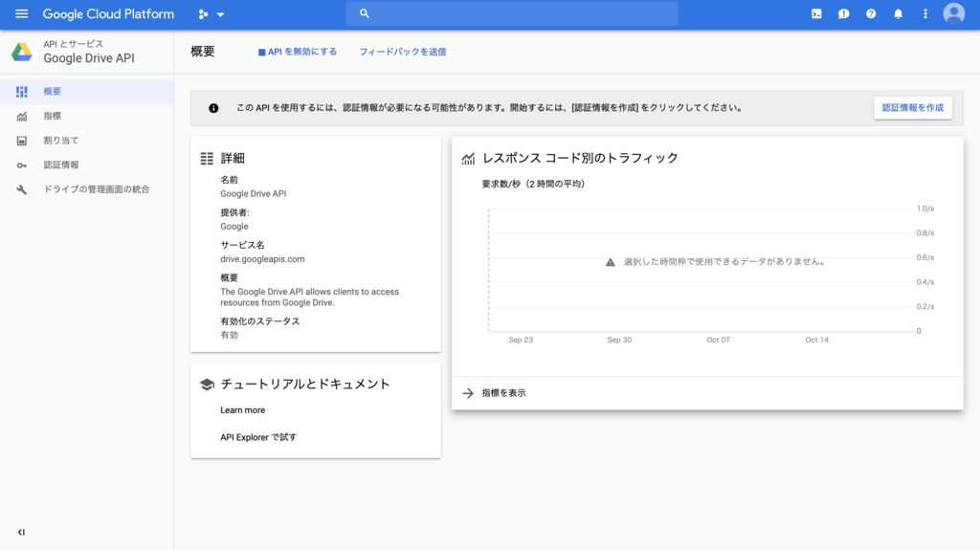The image size is (980, 550).
Task: Click the 要求数/秒 chart subtitle
Action: [x=532, y=184]
